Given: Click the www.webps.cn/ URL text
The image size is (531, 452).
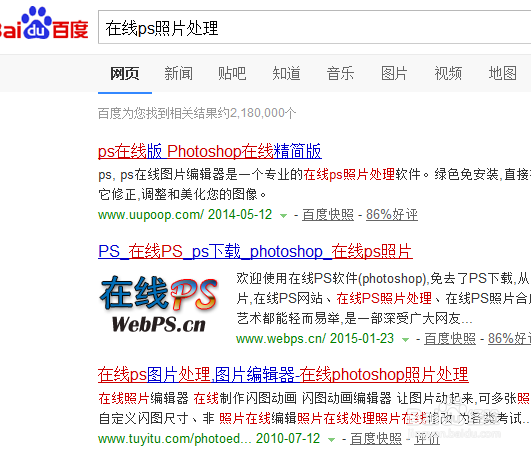Looking at the screenshot, I should pyautogui.click(x=281, y=339).
